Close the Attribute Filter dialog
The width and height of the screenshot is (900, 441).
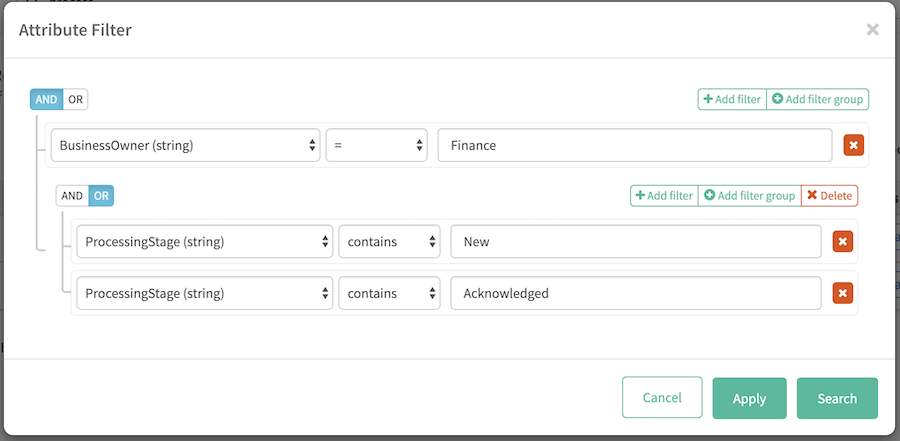point(872,30)
